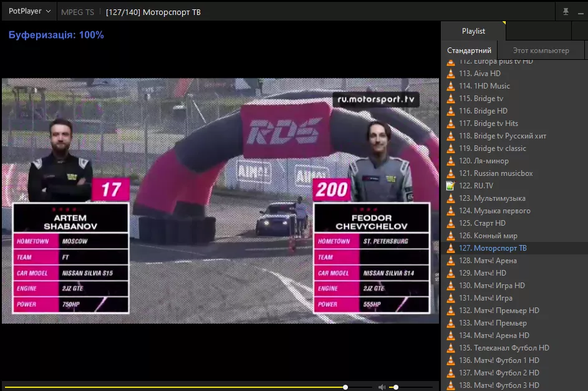Pick the "133. Матч! Премьер" channel

tap(493, 323)
